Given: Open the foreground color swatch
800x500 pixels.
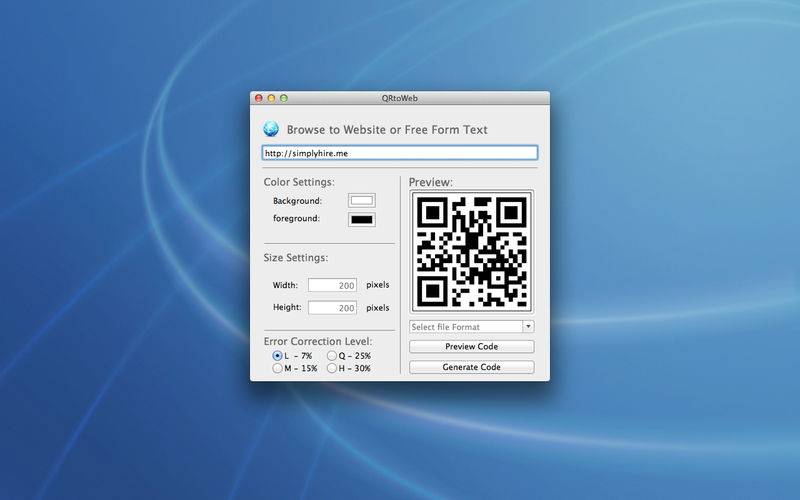Looking at the screenshot, I should point(361,220).
